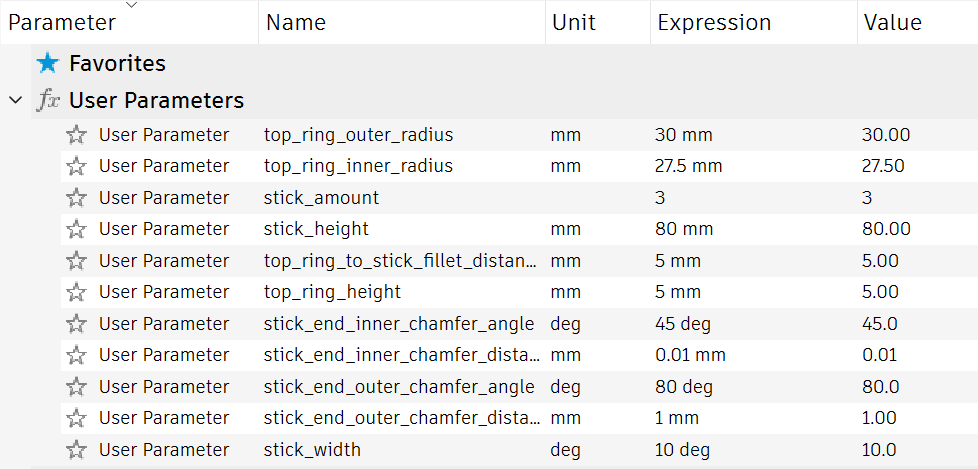Click the blue Favorites star icon
Viewport: 978px width, 469px height.
tap(48, 64)
